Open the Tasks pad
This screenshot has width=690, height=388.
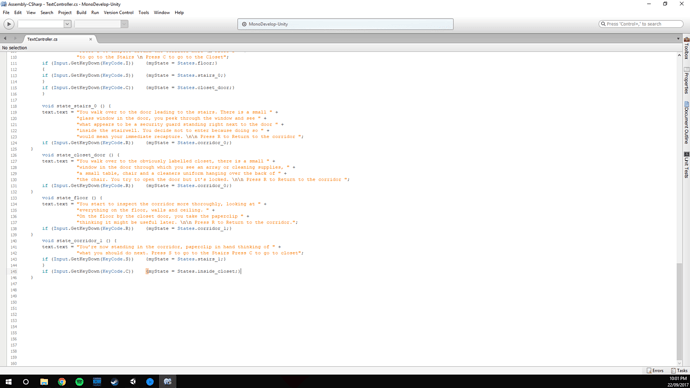click(x=679, y=371)
